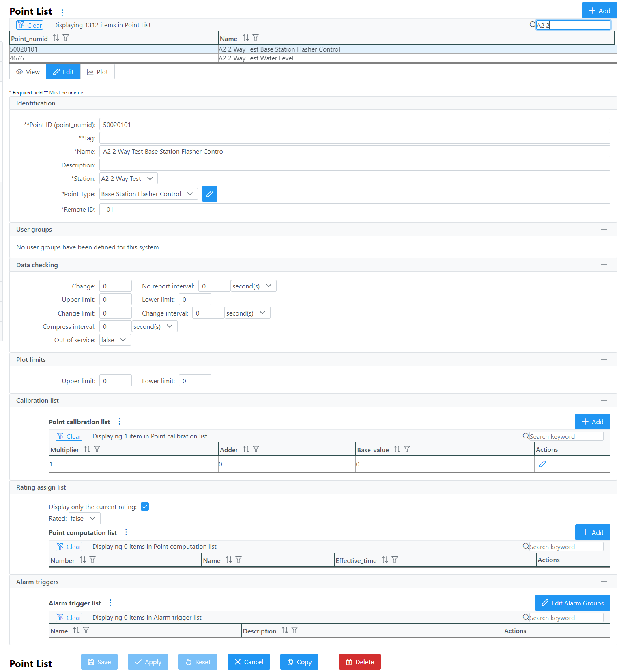The image size is (619, 672).
Task: Sort the Multiplier column
Action: pos(87,449)
